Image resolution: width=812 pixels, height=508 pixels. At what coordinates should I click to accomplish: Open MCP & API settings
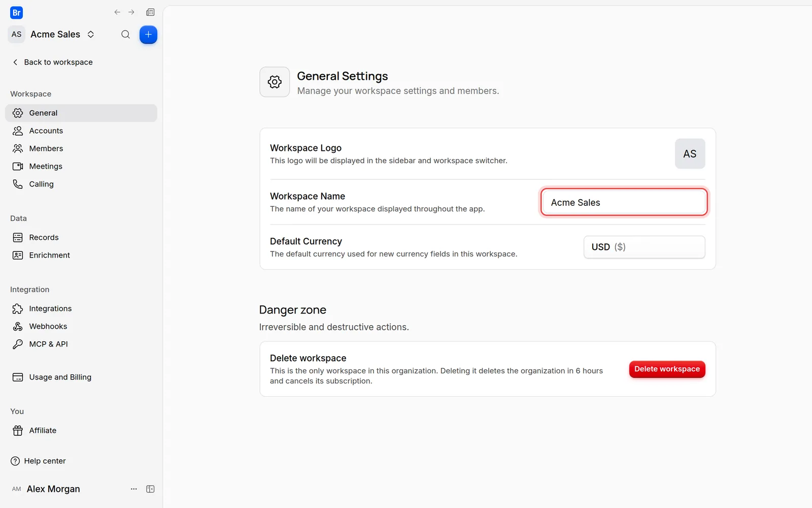coord(81,344)
